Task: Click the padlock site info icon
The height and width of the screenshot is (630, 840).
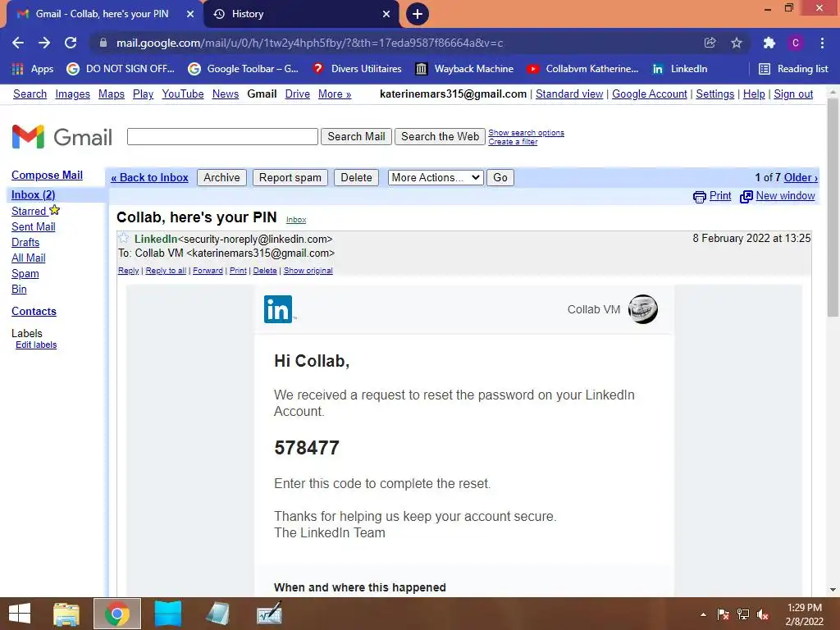Action: [x=103, y=43]
